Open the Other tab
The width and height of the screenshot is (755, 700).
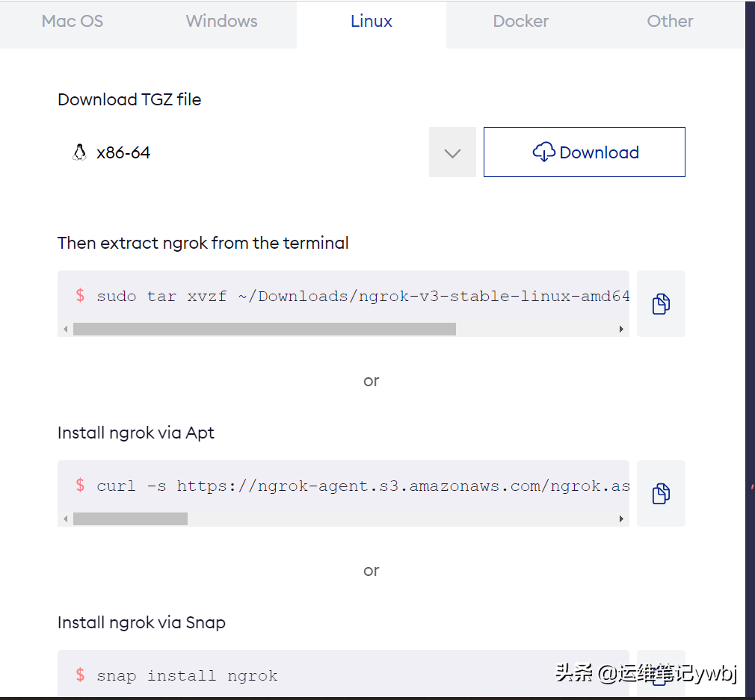point(670,22)
